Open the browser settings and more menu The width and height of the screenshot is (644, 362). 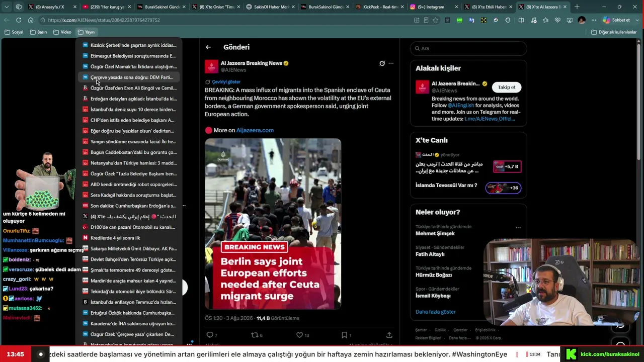594,20
